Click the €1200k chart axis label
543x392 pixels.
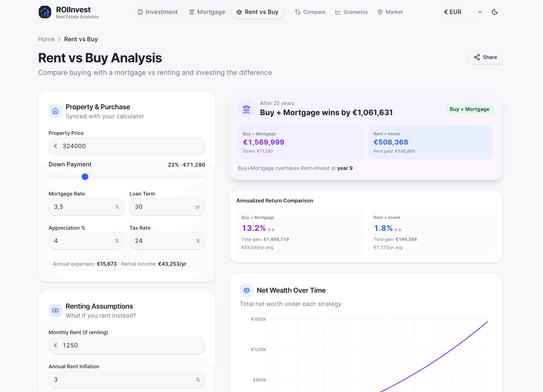[258, 350]
